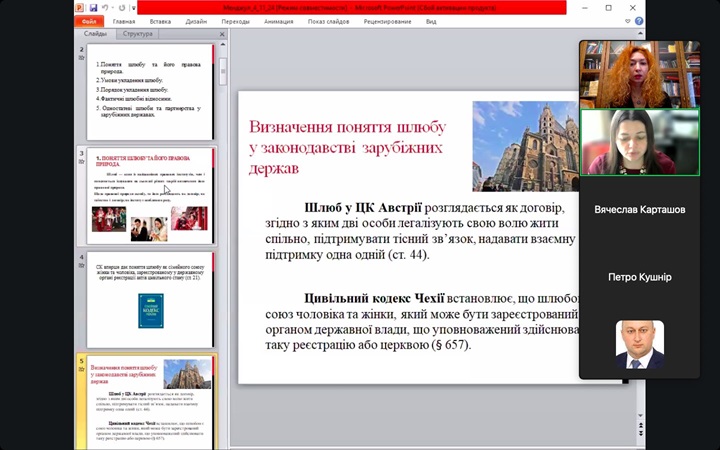Click the PowerPoint app icon in title bar
The width and height of the screenshot is (720, 450).
(x=80, y=7)
